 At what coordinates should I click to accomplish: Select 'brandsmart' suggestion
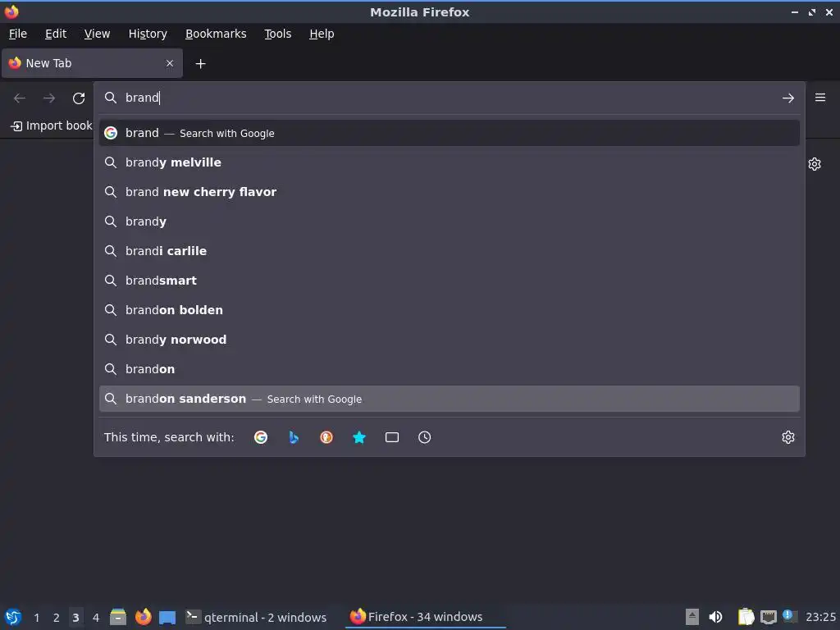coord(449,281)
